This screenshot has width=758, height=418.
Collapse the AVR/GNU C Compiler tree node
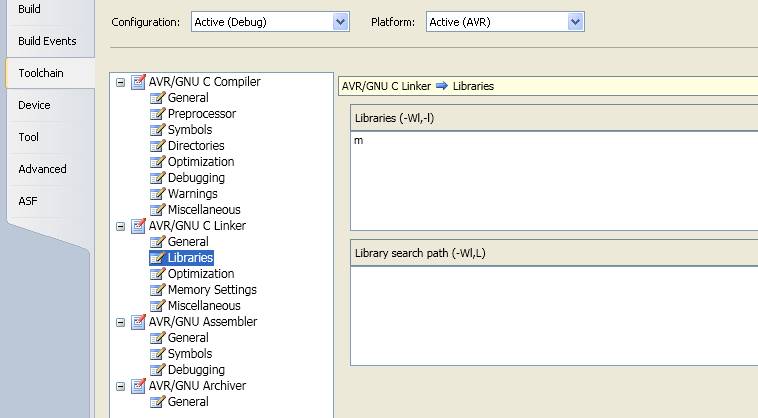tap(121, 82)
